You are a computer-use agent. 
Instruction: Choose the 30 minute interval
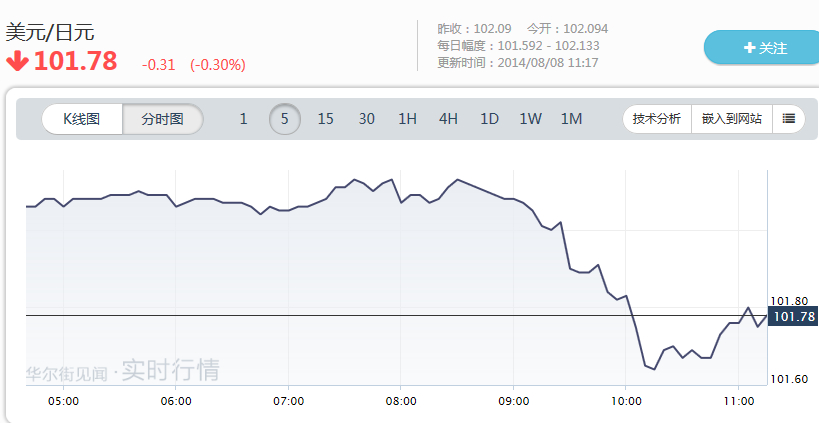(x=367, y=119)
